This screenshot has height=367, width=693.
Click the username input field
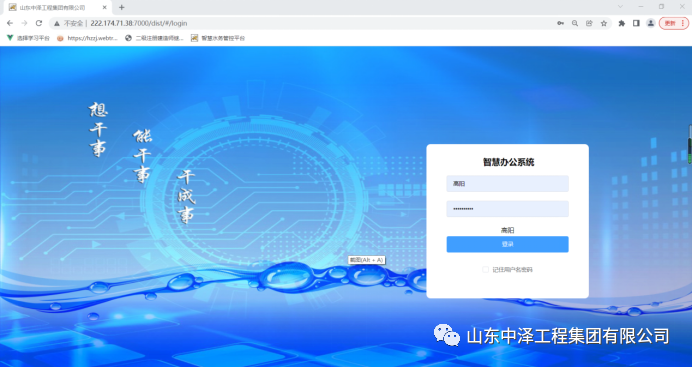point(507,184)
